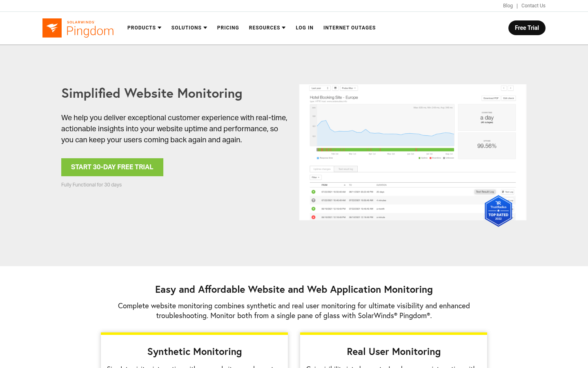Expand the Products dropdown menu
Viewport: 588px width, 368px height.
(144, 28)
